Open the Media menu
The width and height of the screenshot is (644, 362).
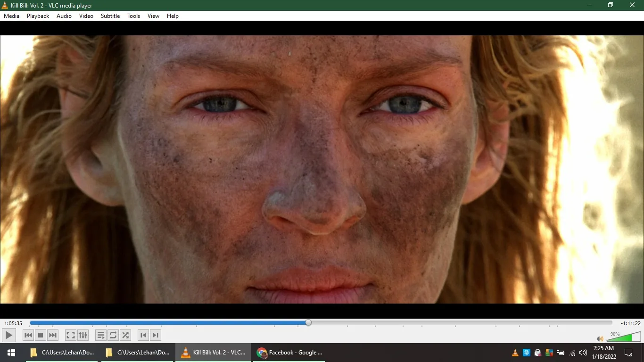pyautogui.click(x=11, y=16)
